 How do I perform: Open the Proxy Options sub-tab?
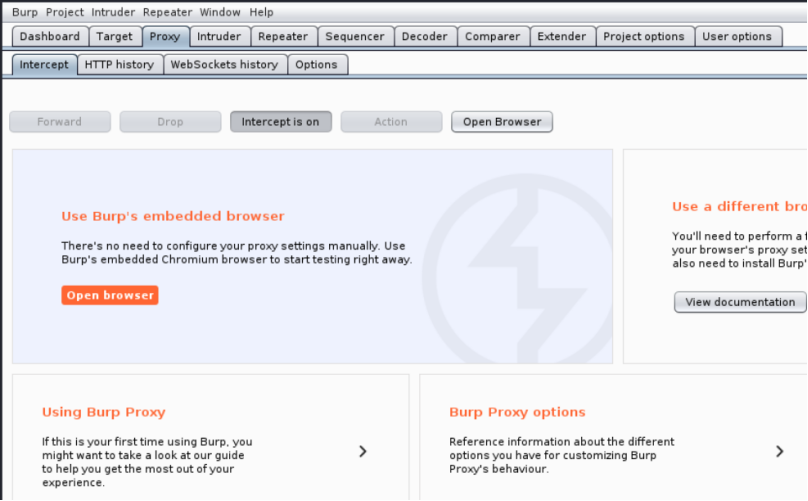click(316, 65)
